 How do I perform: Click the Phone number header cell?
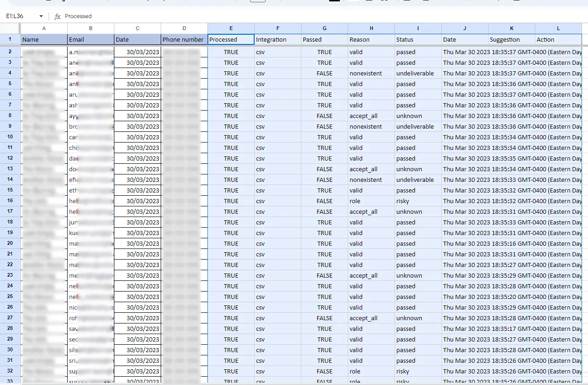point(184,39)
